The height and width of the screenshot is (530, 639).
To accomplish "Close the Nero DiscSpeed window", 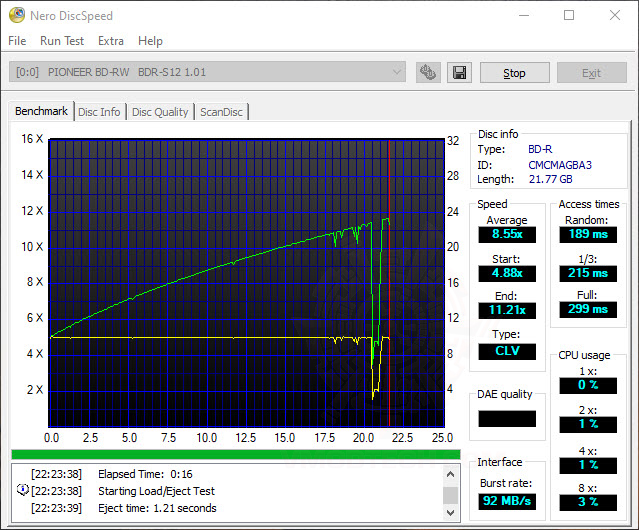I will pyautogui.click(x=615, y=15).
